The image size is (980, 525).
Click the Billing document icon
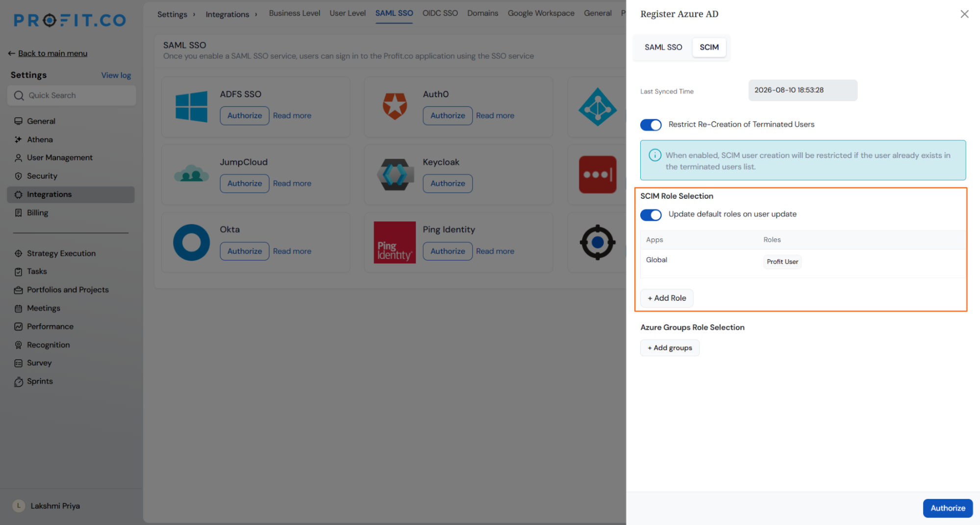pyautogui.click(x=18, y=213)
